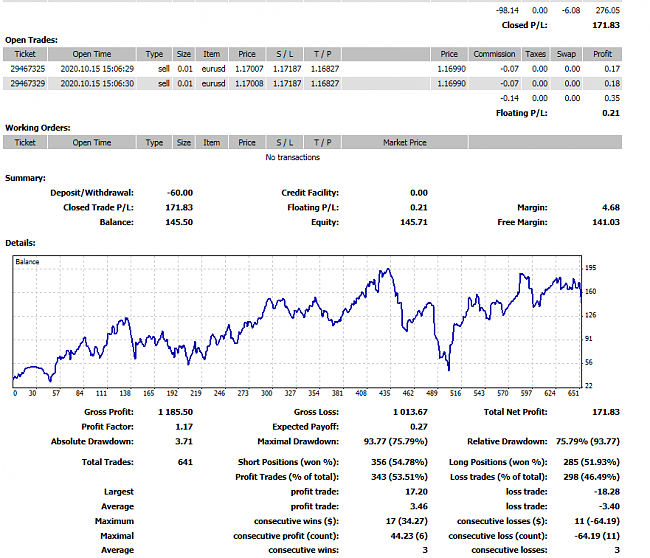Click Closed P/L value 171.83 at top
This screenshot has width=650, height=558.
coord(606,25)
